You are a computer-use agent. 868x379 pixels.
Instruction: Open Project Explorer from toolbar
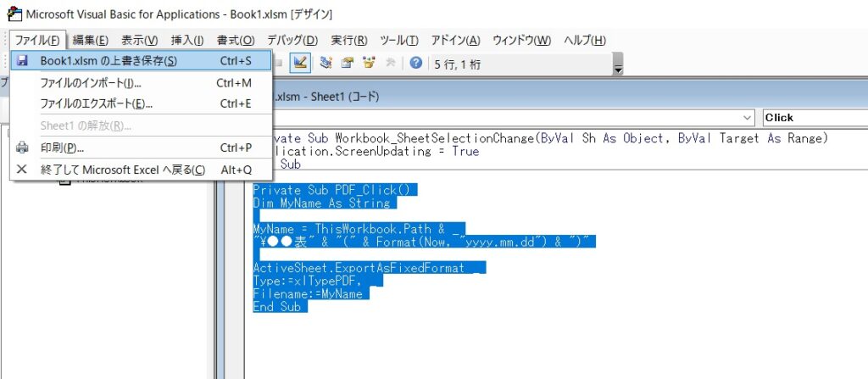[x=326, y=63]
